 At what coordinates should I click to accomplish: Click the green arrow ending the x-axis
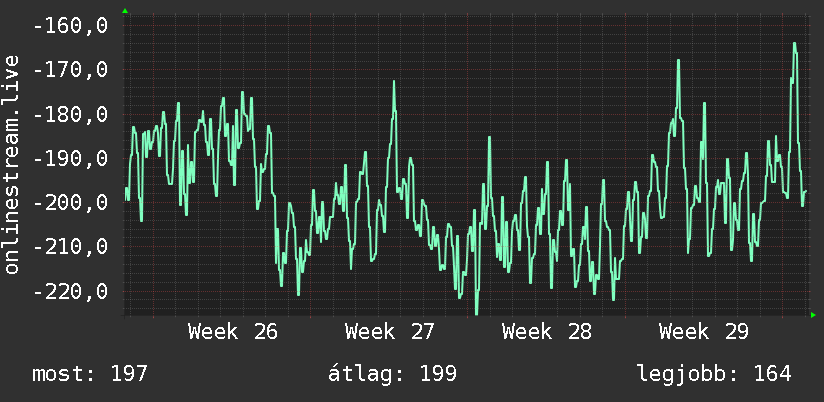(813, 315)
